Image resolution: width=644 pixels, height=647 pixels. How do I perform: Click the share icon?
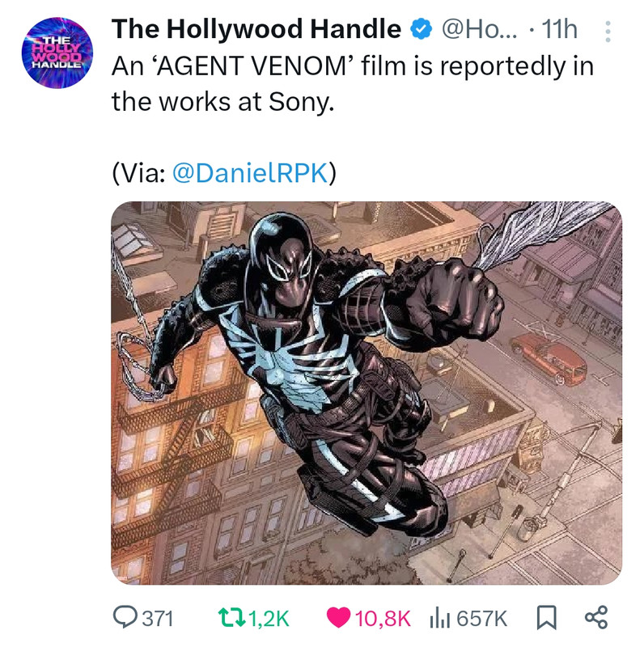(596, 617)
